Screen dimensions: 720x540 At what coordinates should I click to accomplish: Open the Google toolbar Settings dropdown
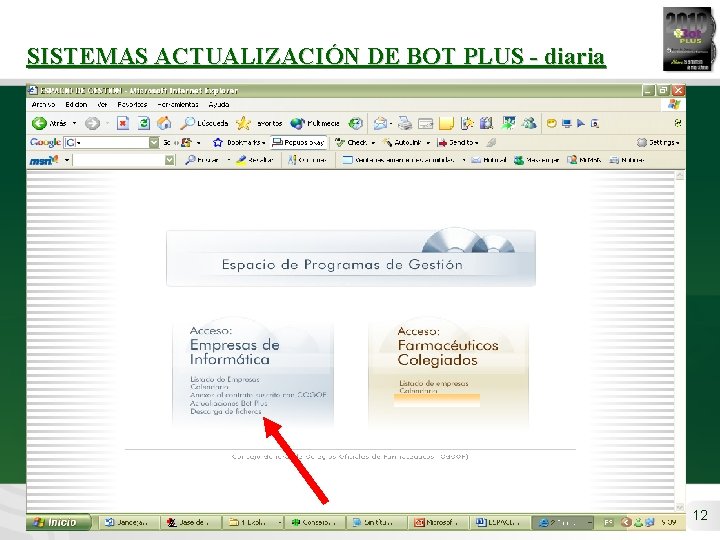click(658, 142)
